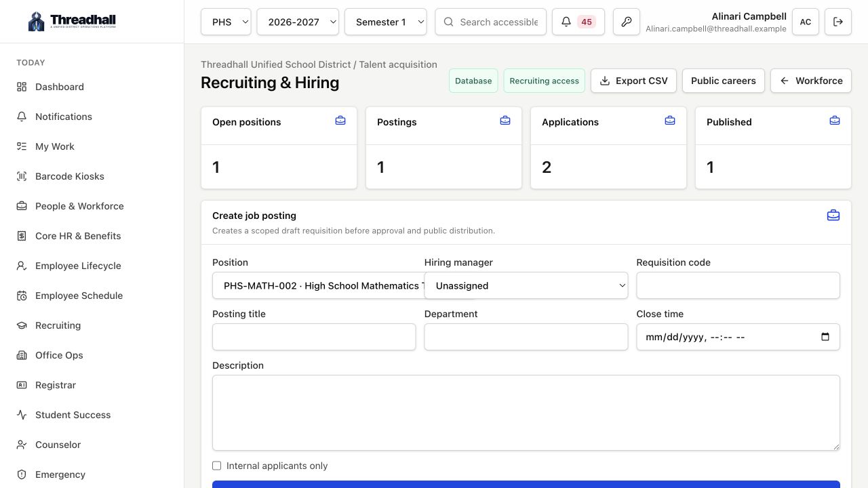The height and width of the screenshot is (488, 868).
Task: Click the Office Ops building icon
Action: pos(22,355)
